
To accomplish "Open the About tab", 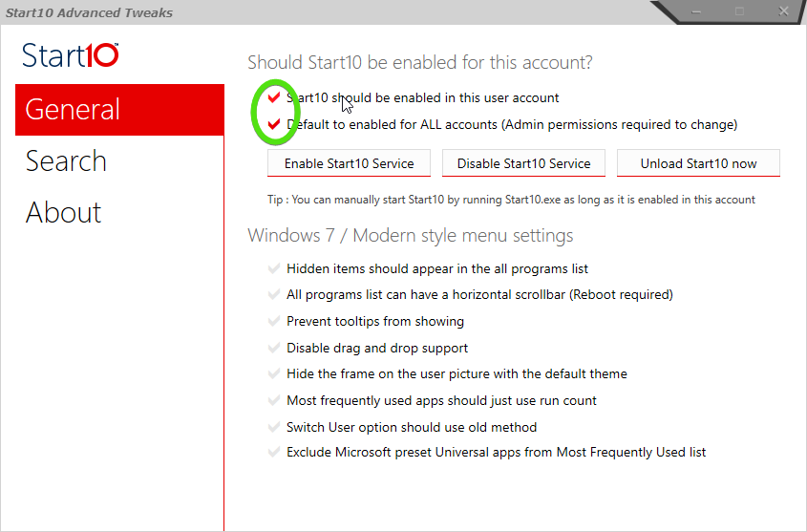I will (x=64, y=212).
